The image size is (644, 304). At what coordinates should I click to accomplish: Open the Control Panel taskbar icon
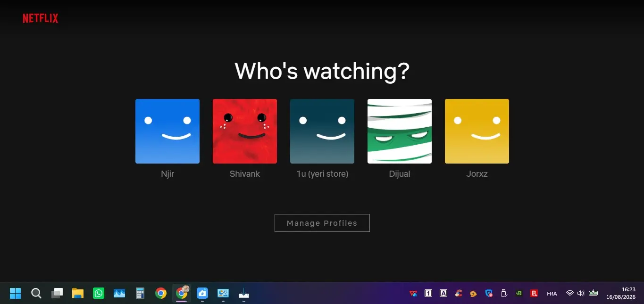[x=223, y=293]
